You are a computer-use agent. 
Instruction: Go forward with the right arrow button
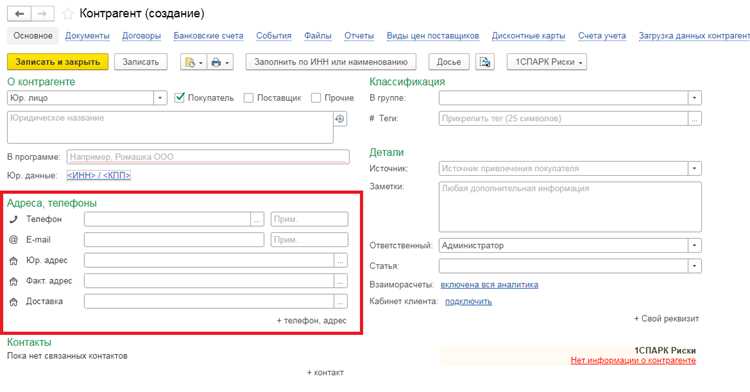point(43,14)
